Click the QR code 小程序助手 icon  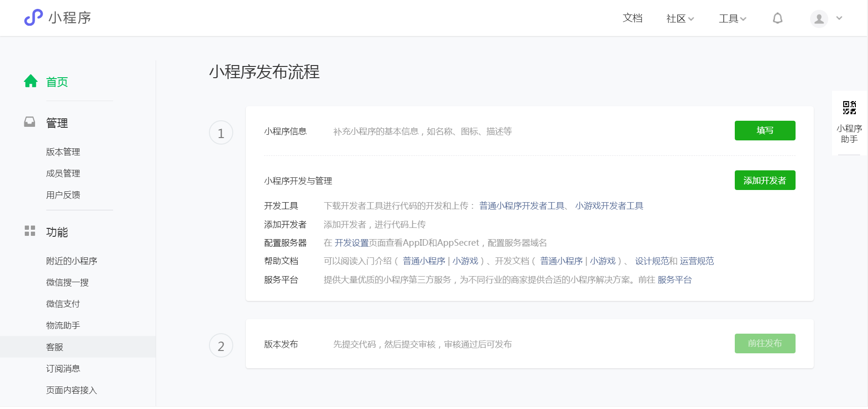coord(849,107)
